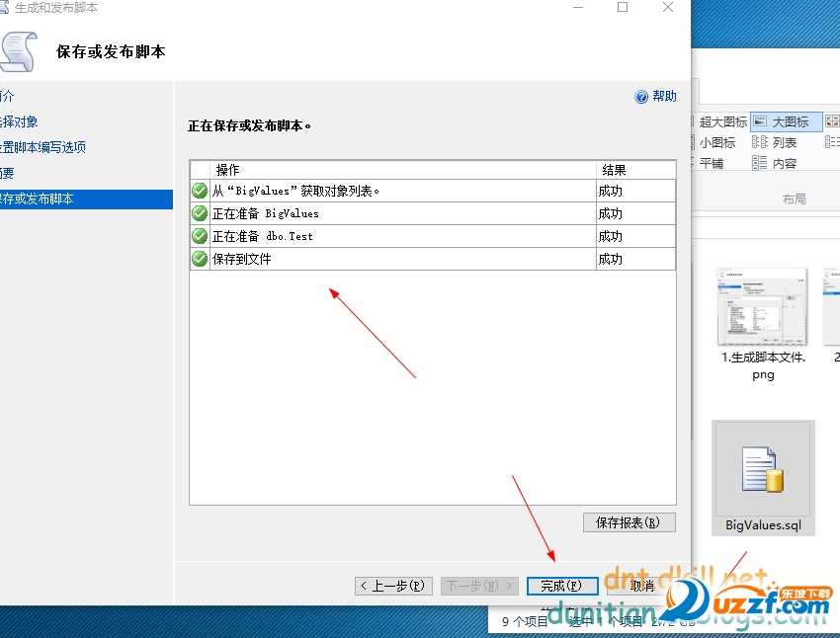Open the BigValues.sql file icon
The width and height of the screenshot is (840, 638).
click(x=763, y=470)
